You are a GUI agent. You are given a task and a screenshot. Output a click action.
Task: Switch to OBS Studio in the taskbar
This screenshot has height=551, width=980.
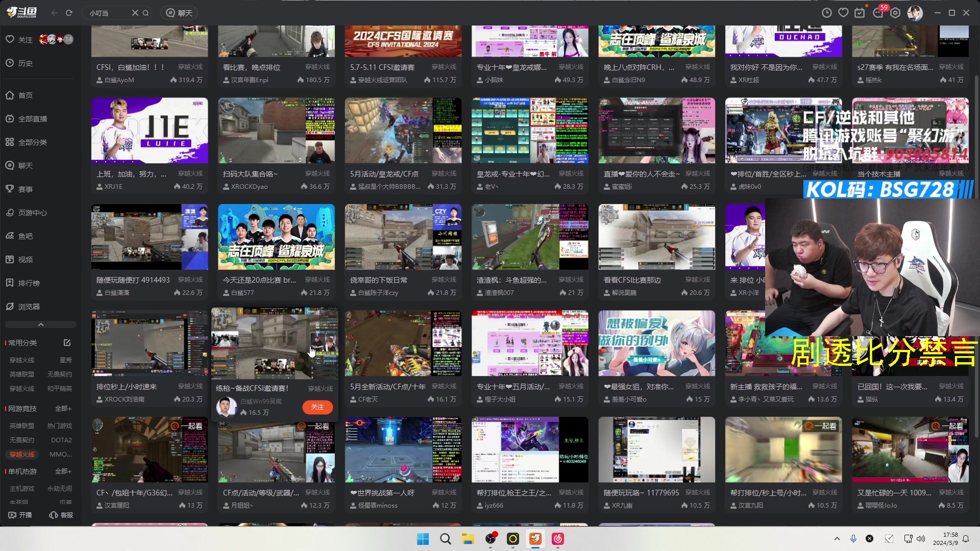[x=491, y=539]
